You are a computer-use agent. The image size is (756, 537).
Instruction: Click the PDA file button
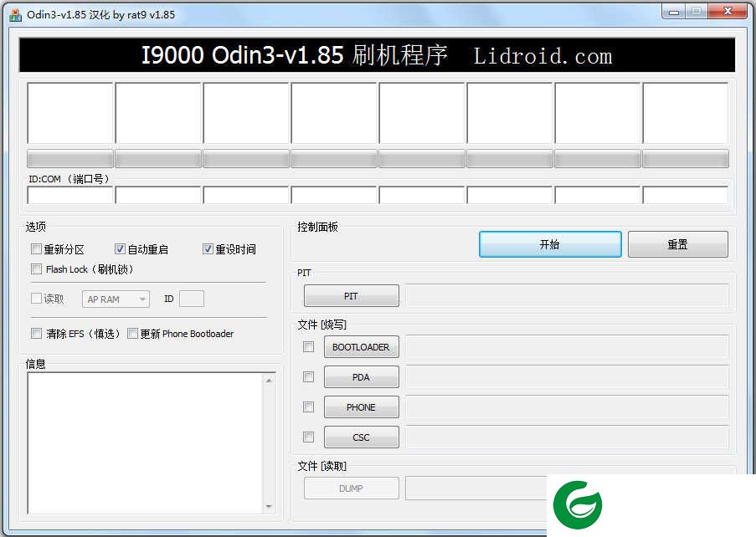click(x=362, y=377)
